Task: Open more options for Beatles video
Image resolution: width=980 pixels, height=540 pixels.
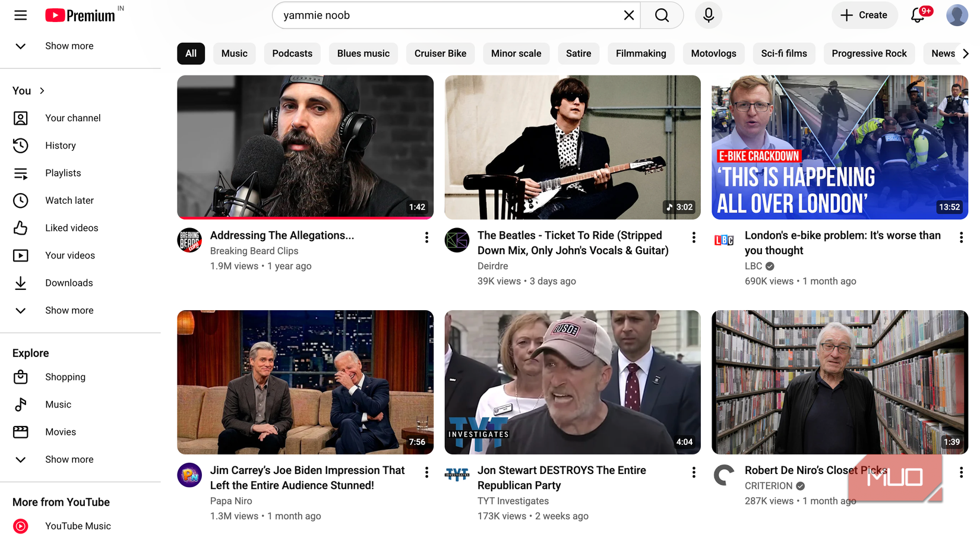Action: [x=694, y=238]
